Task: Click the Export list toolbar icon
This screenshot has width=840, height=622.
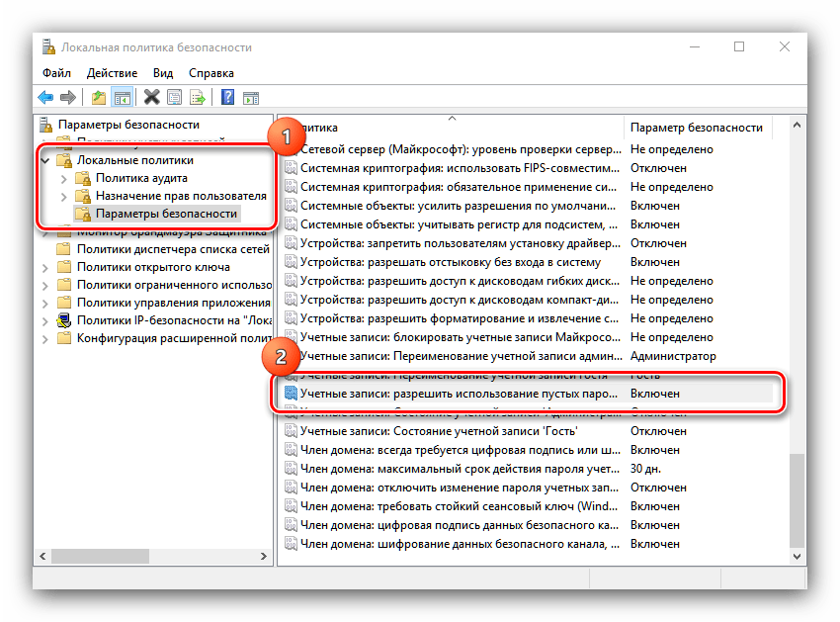Action: click(199, 97)
